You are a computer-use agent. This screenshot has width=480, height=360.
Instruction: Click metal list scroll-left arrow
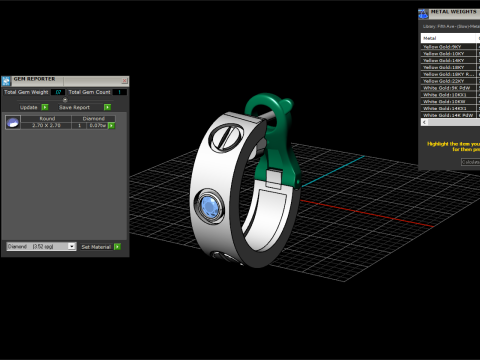[424, 122]
